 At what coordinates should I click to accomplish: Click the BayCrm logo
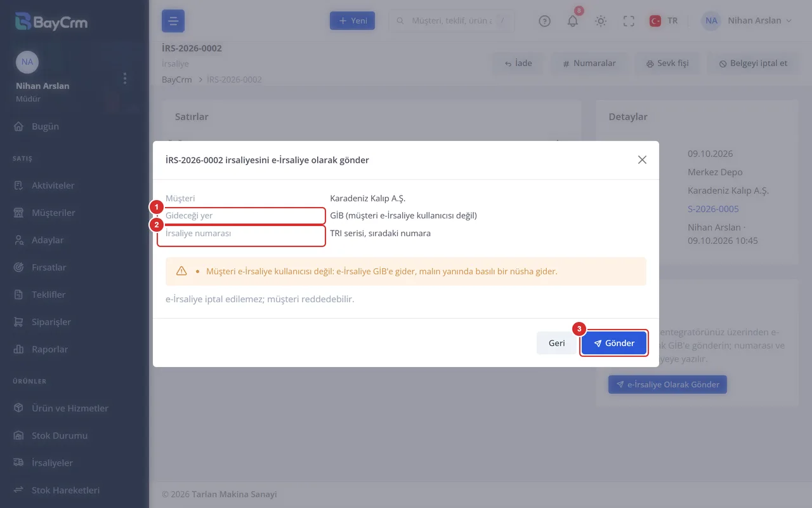(51, 22)
